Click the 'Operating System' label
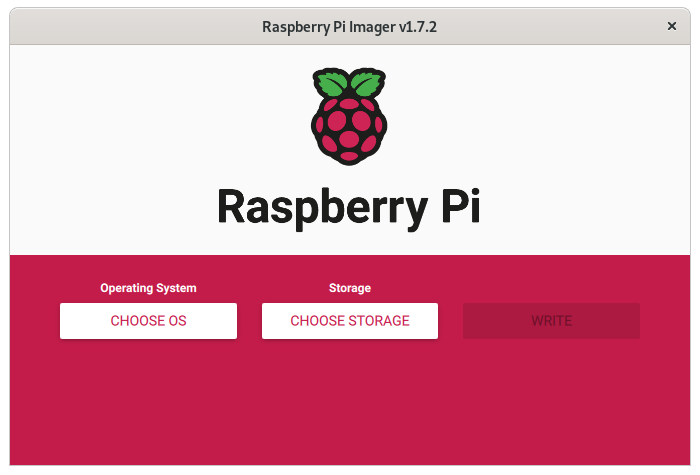Viewport: 700px width, 475px height. tap(148, 288)
